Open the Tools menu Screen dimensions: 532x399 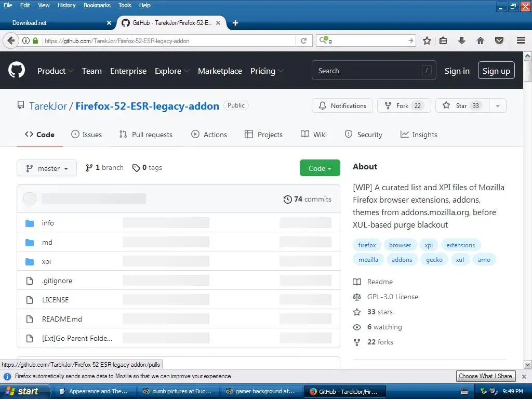(125, 5)
